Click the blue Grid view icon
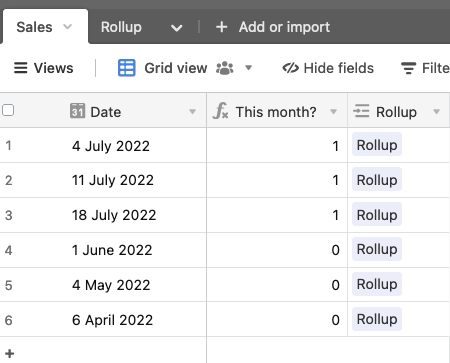450x363 pixels. coord(127,68)
